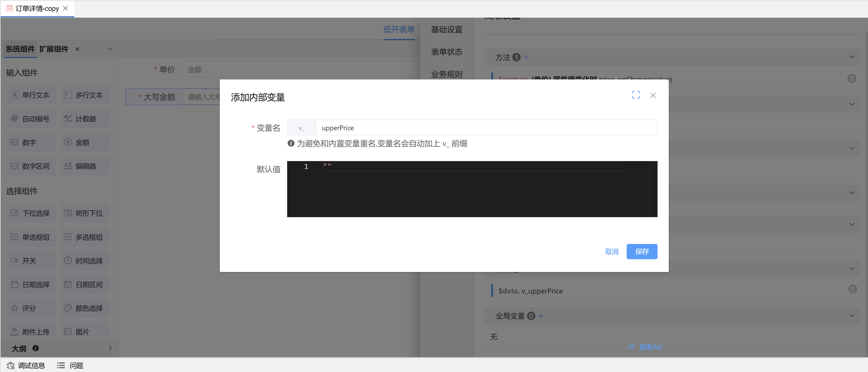Click the 取消 button
The width and height of the screenshot is (868, 372).
[x=612, y=251]
